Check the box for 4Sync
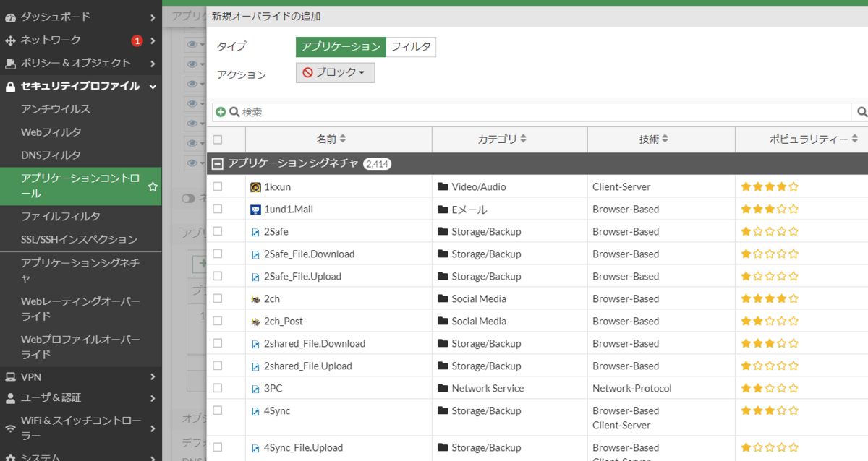This screenshot has width=868, height=461. (218, 410)
